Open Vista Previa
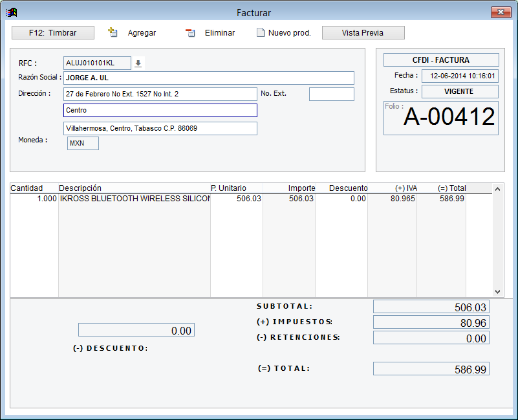 (x=363, y=33)
